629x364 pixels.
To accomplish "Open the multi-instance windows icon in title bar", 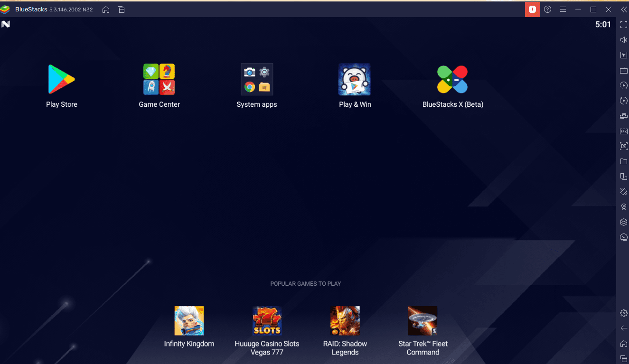I will (121, 9).
